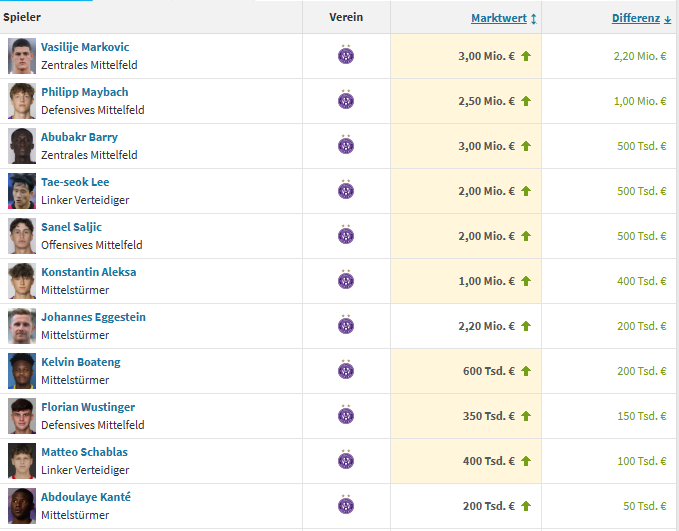This screenshot has height=531, width=679.
Task: Click green up arrow beside Barry's 3,00 Mio. €
Action: point(526,146)
